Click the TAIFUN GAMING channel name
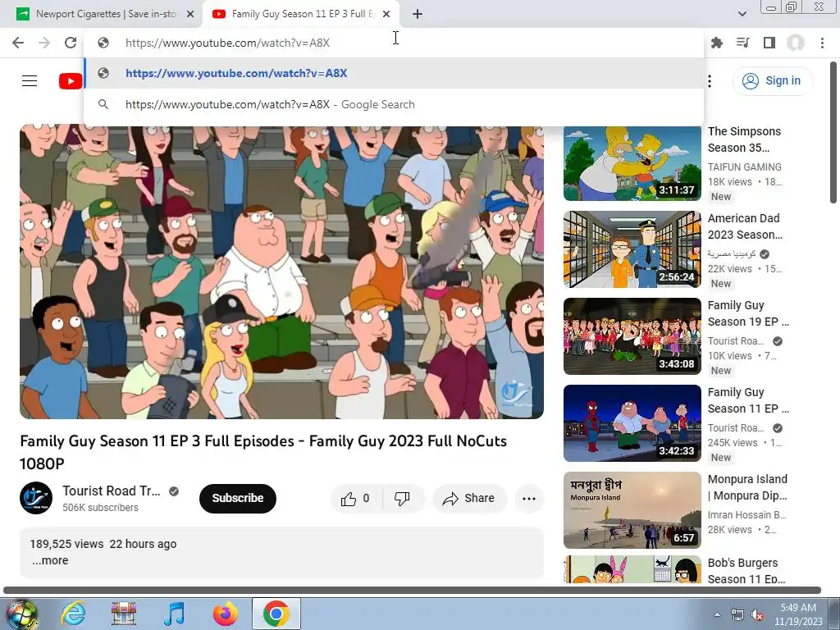 (x=745, y=167)
